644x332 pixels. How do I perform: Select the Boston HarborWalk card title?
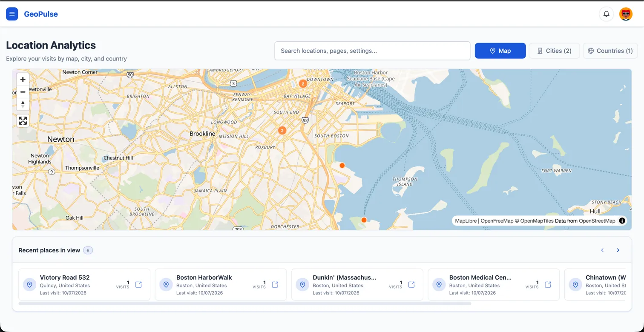tap(204, 278)
